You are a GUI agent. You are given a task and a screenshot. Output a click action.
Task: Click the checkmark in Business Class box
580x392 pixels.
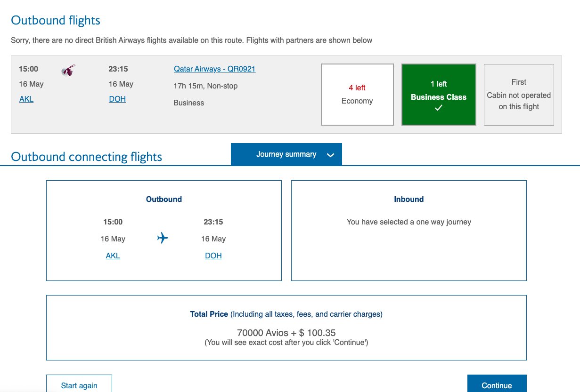[x=439, y=108]
